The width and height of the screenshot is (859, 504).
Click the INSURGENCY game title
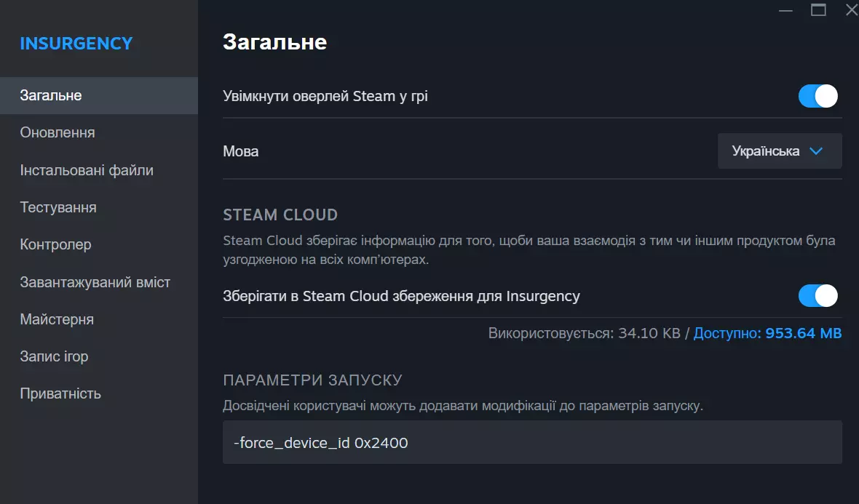coord(76,44)
